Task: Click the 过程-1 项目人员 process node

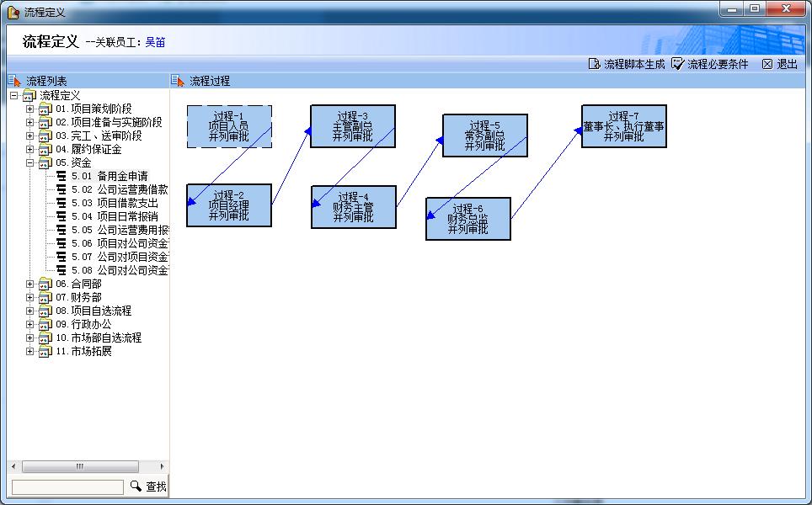Action: [x=229, y=126]
